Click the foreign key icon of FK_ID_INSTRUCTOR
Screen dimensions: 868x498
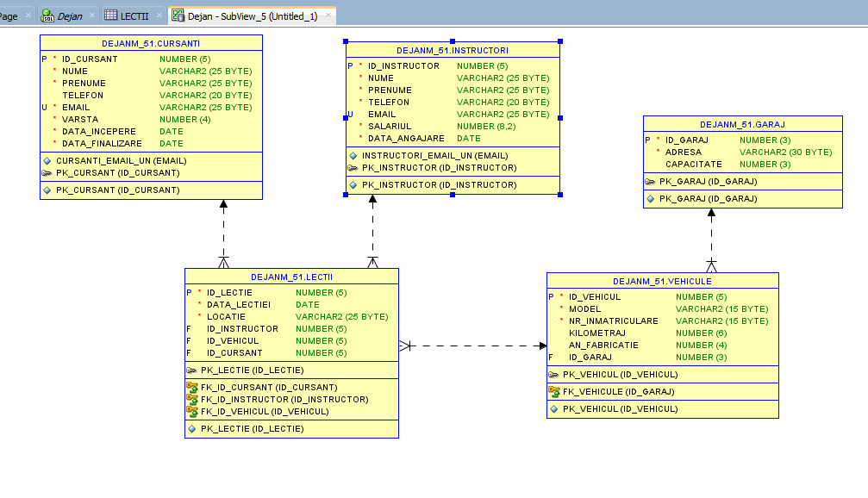(192, 400)
